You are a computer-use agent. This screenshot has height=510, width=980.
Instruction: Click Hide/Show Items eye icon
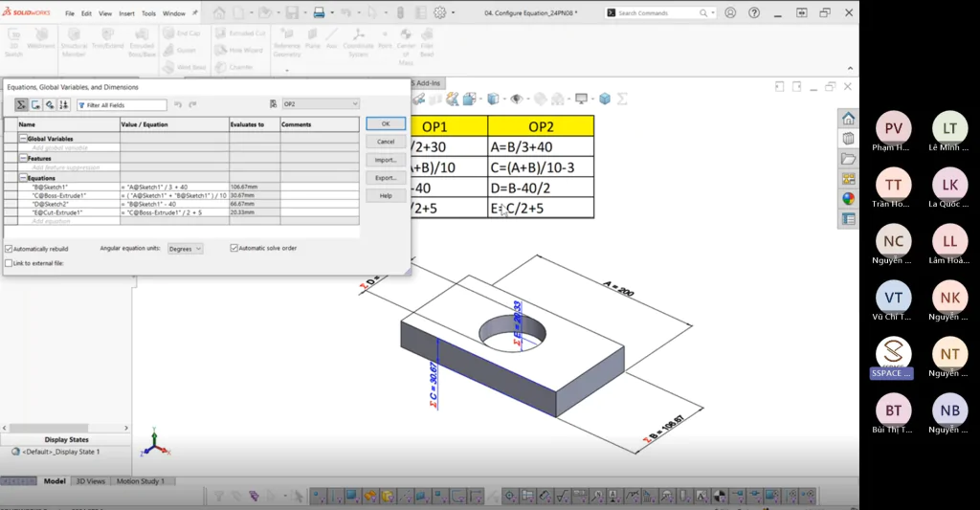point(516,99)
